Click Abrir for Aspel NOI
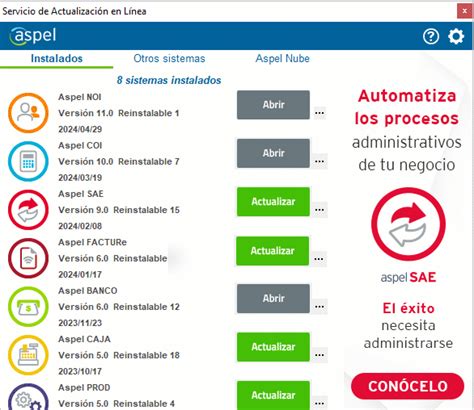 click(x=273, y=105)
